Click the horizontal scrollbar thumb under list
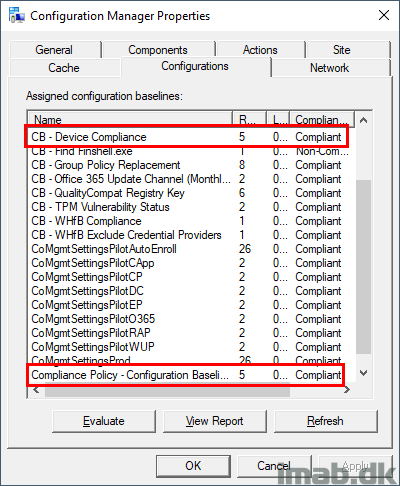 (167, 390)
